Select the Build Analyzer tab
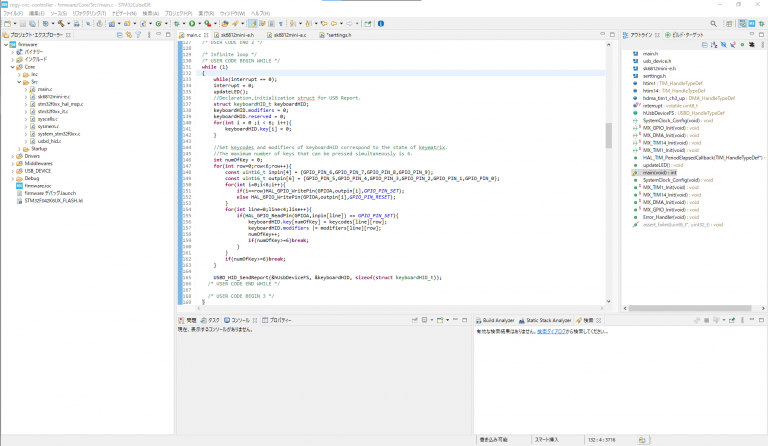 [497, 320]
